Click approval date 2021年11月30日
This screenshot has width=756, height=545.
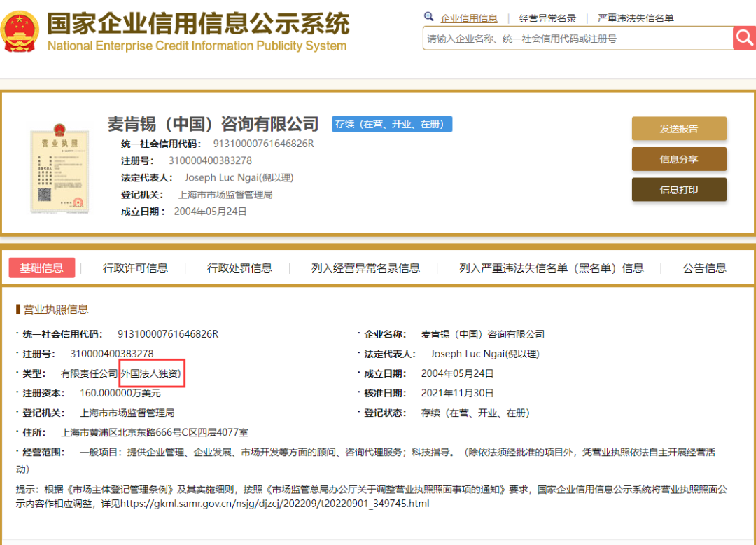pyautogui.click(x=458, y=393)
